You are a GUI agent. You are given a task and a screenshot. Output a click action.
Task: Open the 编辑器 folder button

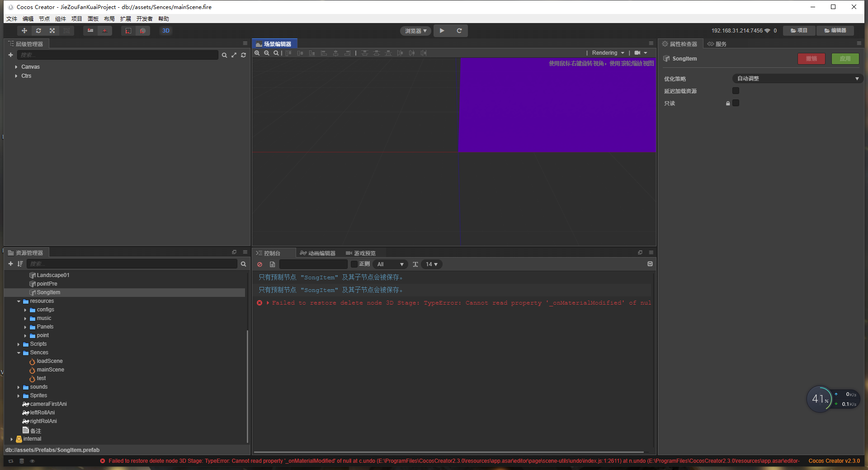[835, 31]
